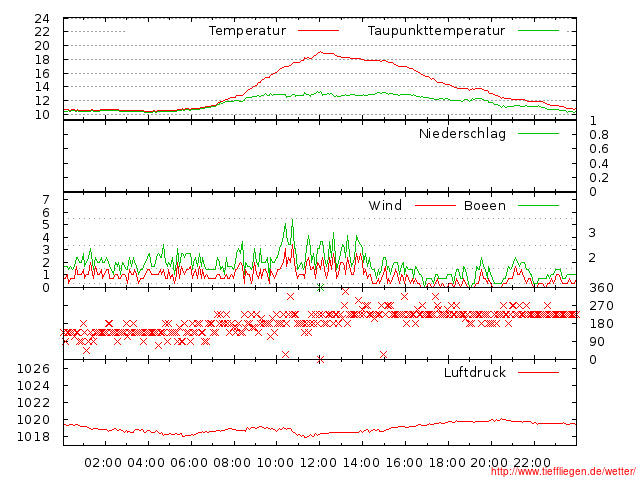Open the tieffliegen.de/wetter link
640x480 pixels.
point(563,472)
